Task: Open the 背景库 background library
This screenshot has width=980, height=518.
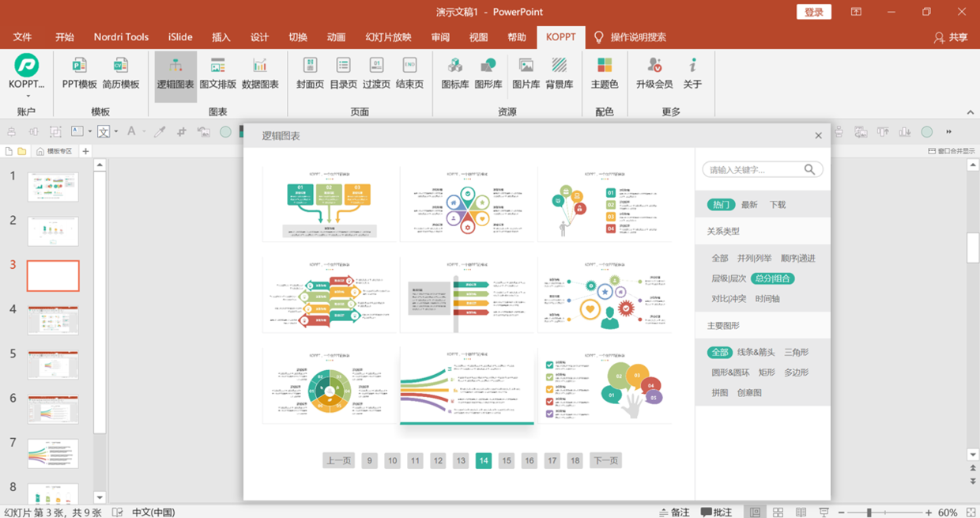Action: pyautogui.click(x=559, y=72)
